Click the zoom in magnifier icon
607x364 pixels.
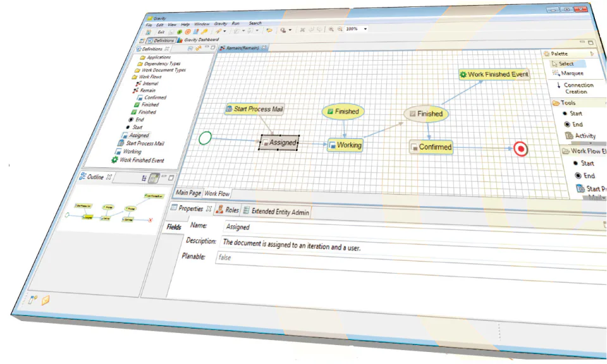pyautogui.click(x=331, y=29)
